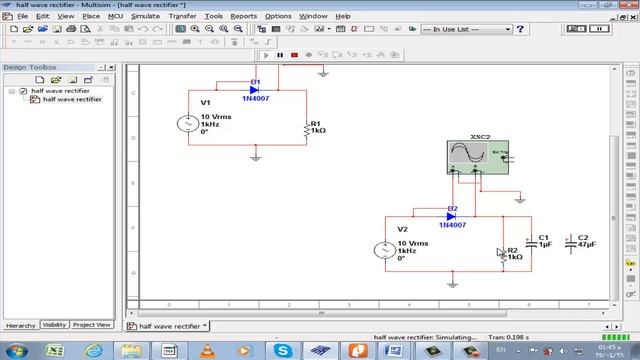Zoom out of the schematic
The width and height of the screenshot is (640, 360).
click(209, 29)
